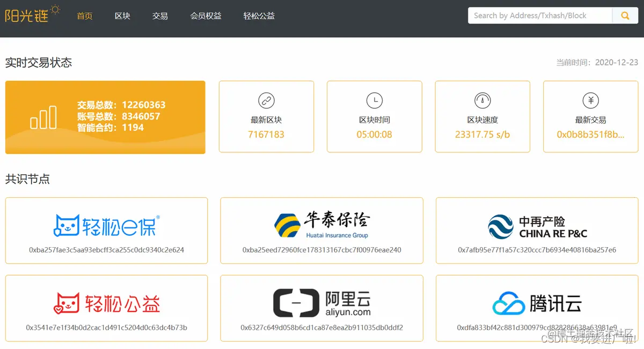
Task: Click 智能合约: 1194 text
Action: point(111,128)
